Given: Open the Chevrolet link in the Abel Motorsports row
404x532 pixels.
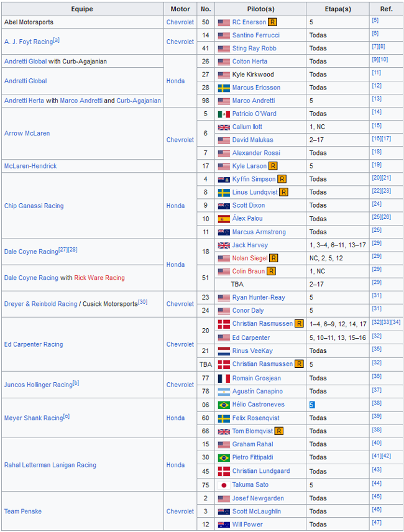Looking at the screenshot, I should pyautogui.click(x=180, y=22).
